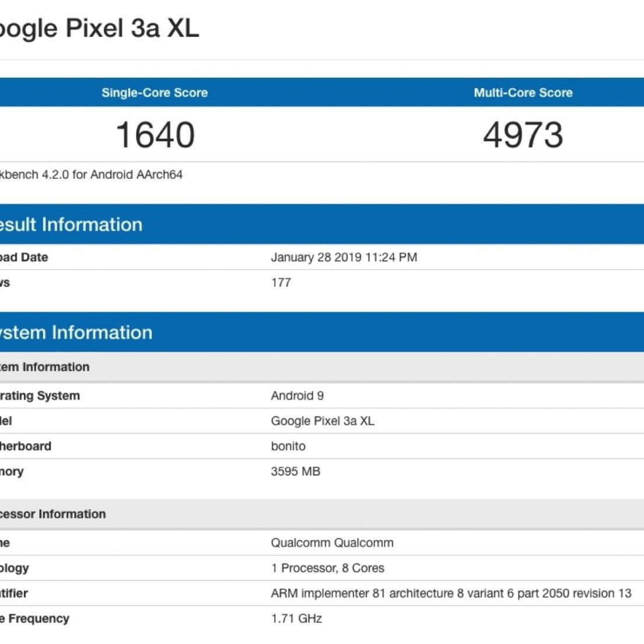Click the Qualcomm Qualcomm processor name
The height and width of the screenshot is (644, 644).
[332, 542]
